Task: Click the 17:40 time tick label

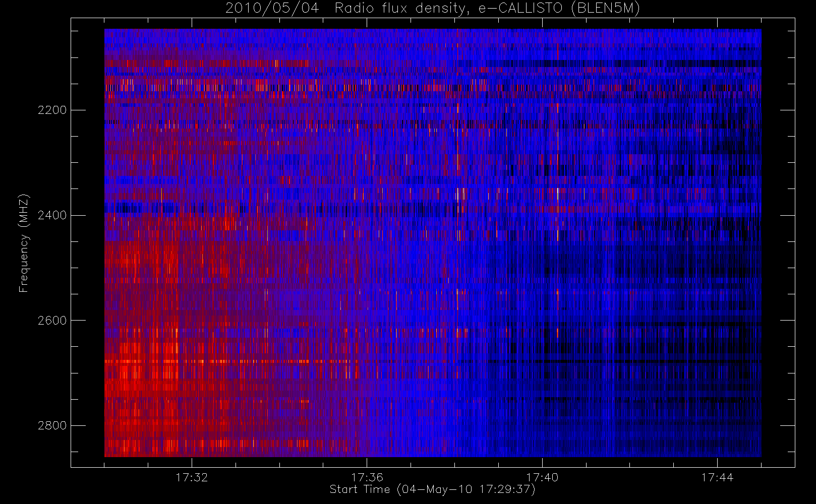Action: [542, 477]
